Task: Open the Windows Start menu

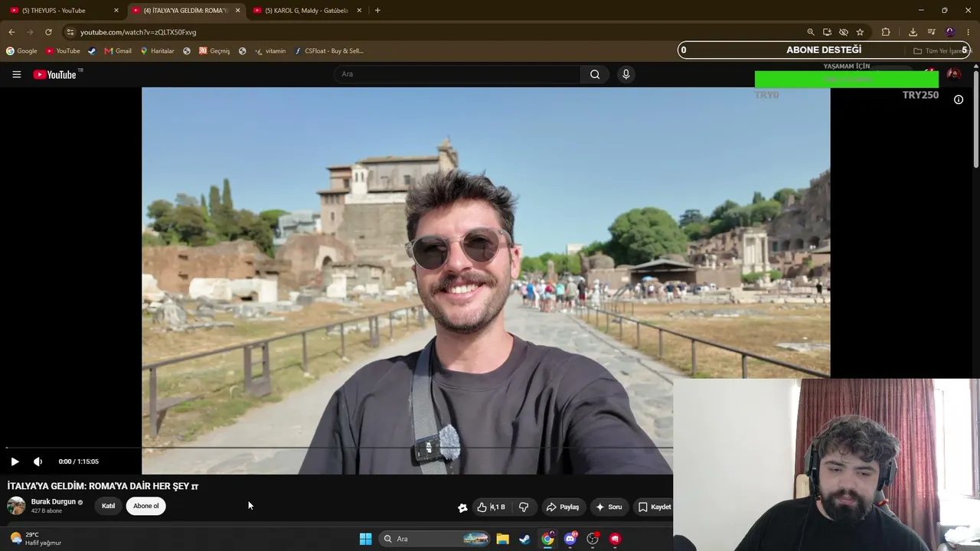Action: (365, 539)
